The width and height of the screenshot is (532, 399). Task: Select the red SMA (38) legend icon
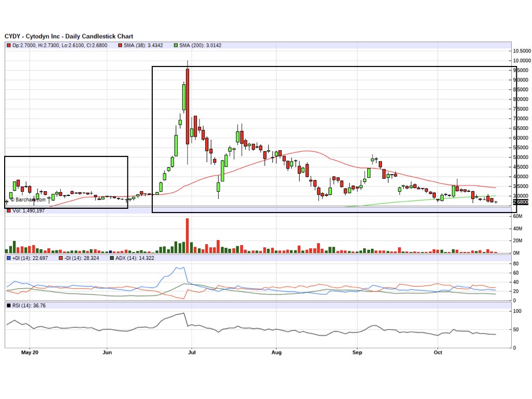(x=120, y=45)
